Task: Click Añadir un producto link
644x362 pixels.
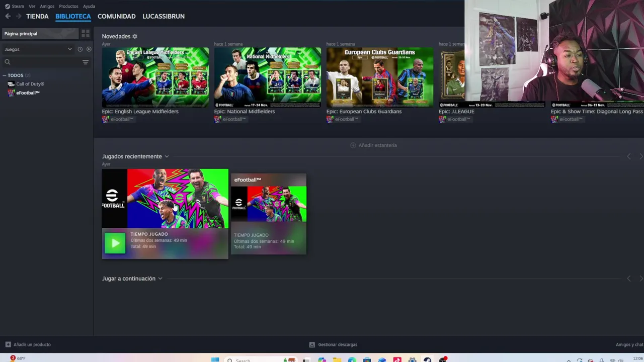Action: click(32, 344)
